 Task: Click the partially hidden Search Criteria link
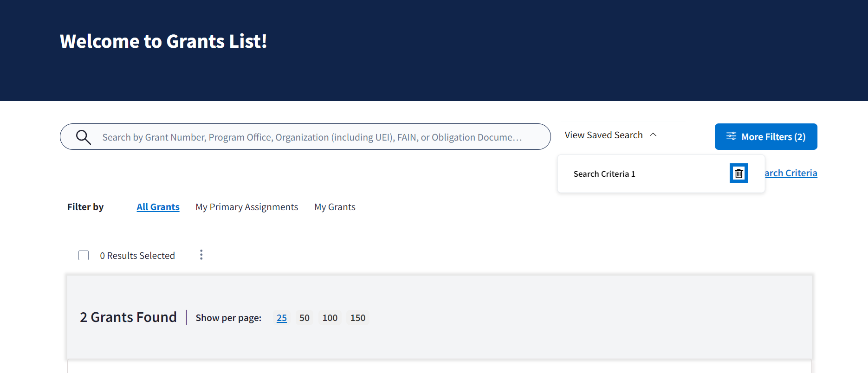pyautogui.click(x=791, y=173)
